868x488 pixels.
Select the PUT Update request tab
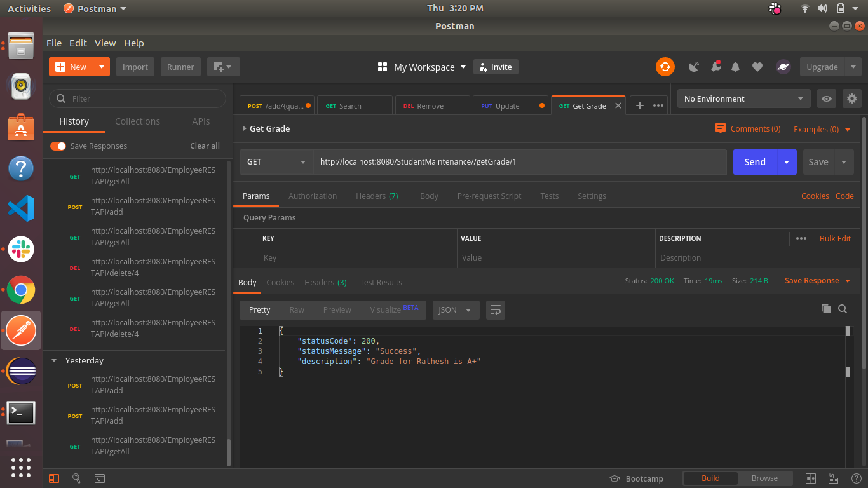[510, 105]
